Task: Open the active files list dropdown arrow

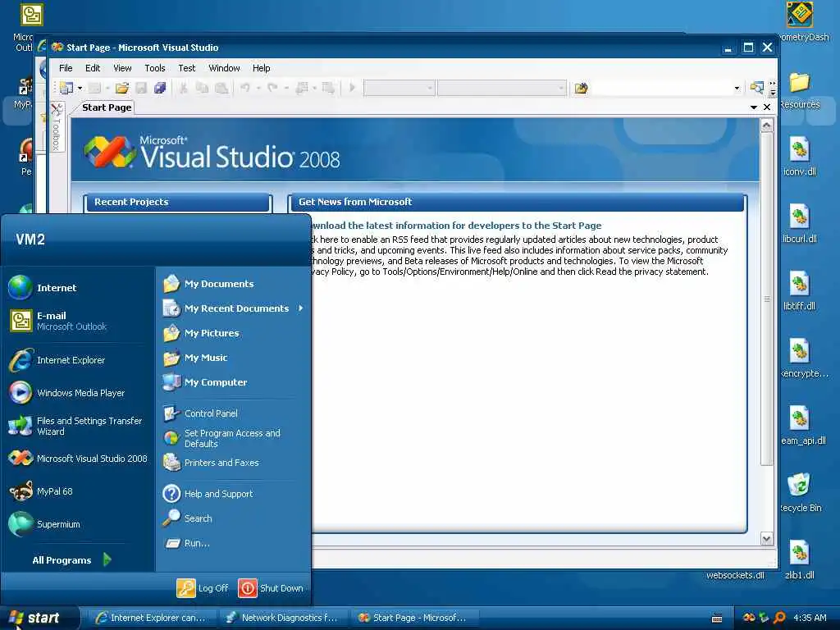Action: coord(754,107)
